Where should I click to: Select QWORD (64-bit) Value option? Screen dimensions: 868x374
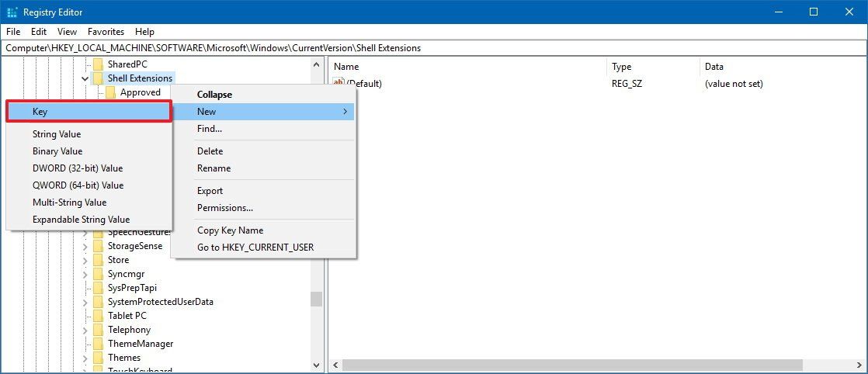tap(89, 185)
